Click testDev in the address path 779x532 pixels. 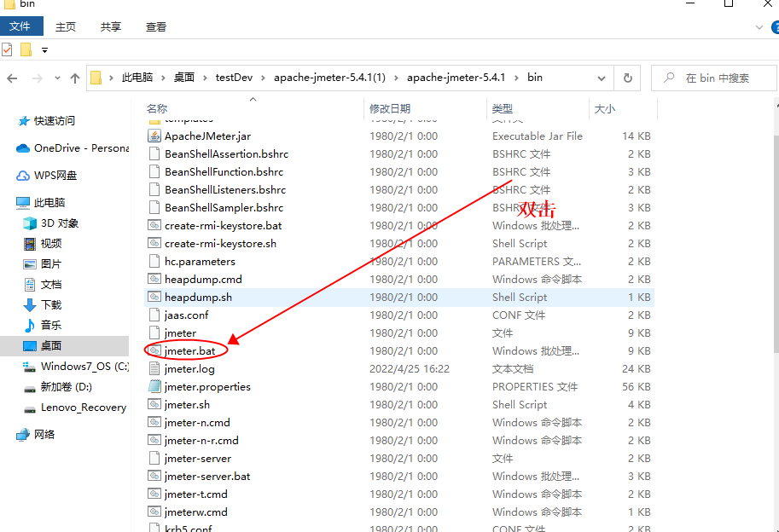pyautogui.click(x=234, y=78)
